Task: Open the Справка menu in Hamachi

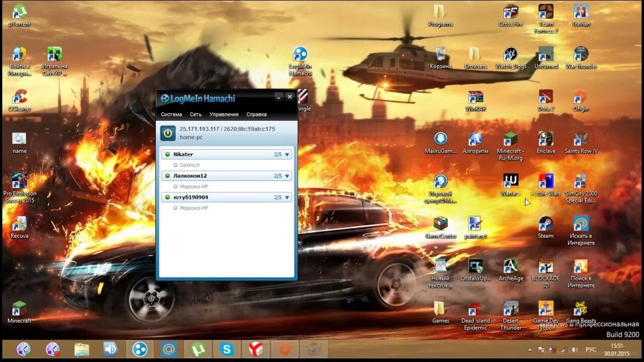Action: pyautogui.click(x=257, y=115)
